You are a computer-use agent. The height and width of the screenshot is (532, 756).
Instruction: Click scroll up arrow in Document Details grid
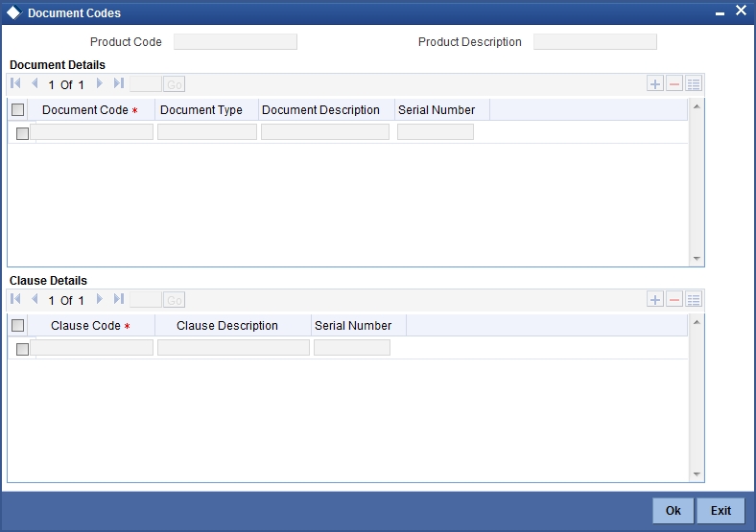697,106
